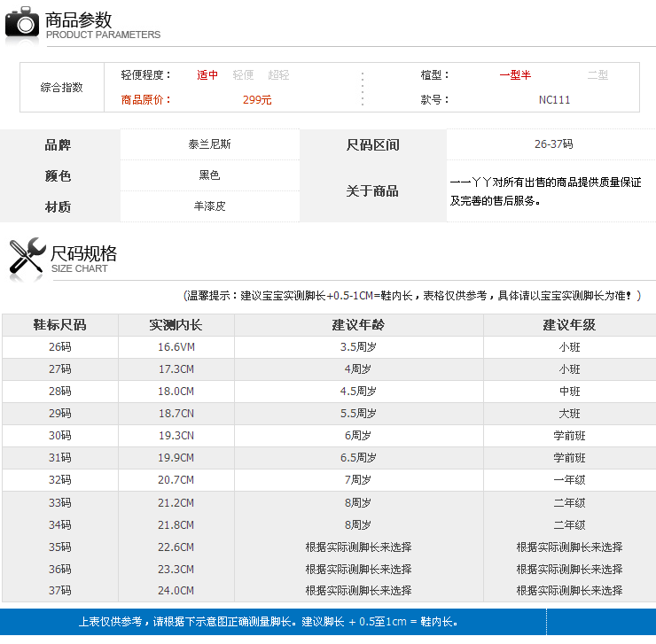656x644 pixels.
Task: Click the 一年级 grade cell
Action: point(569,479)
